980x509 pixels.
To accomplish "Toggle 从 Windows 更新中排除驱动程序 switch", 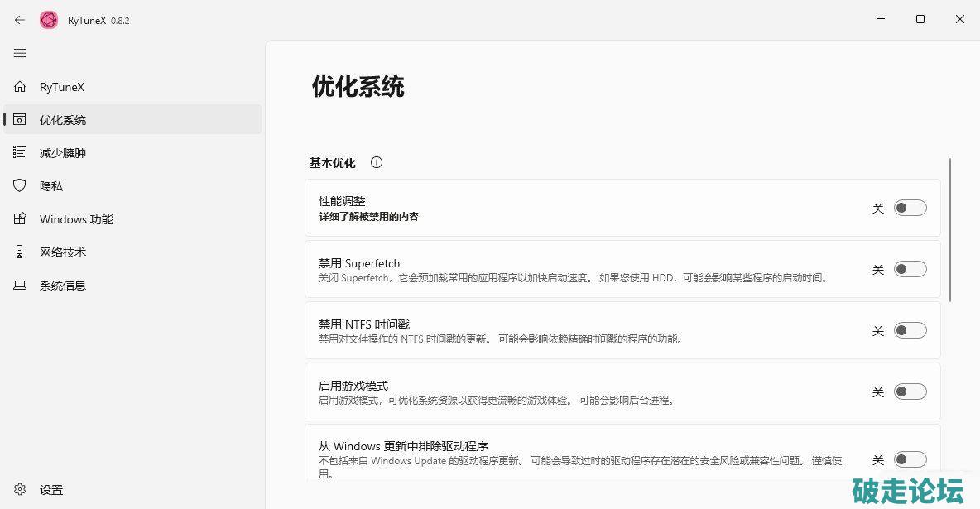I will coord(910,460).
